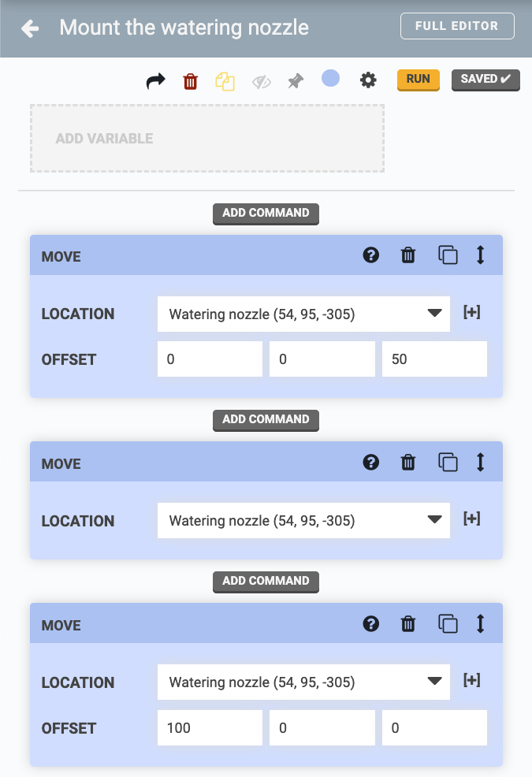
Task: Toggle the sequence visibility eye icon
Action: pyautogui.click(x=261, y=80)
